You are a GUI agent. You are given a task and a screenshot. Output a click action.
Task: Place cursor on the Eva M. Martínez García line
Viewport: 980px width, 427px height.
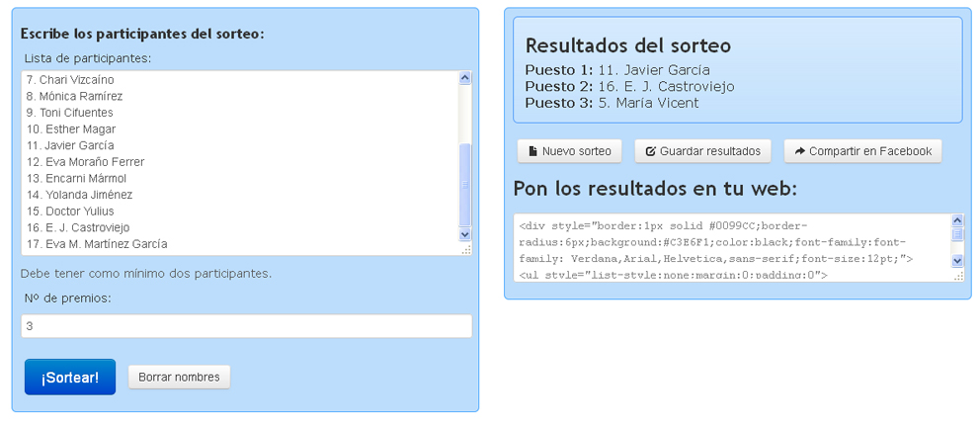97,244
